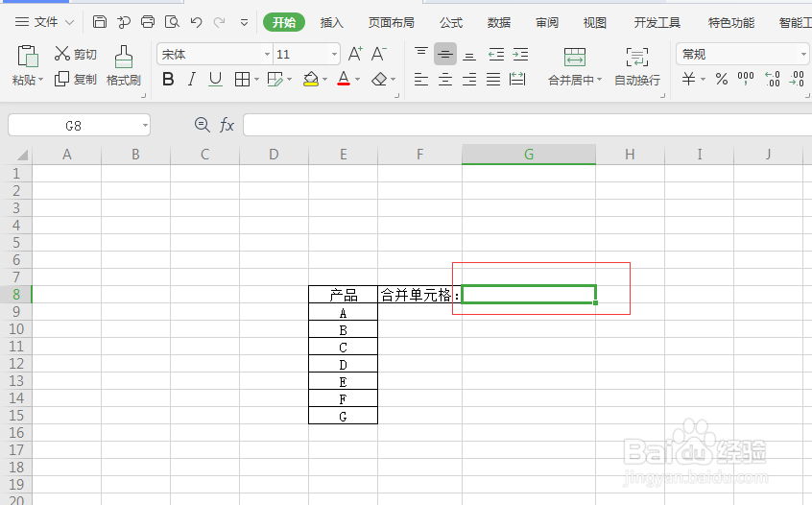Switch to the 视图 tab
This screenshot has height=505, width=812.
(594, 22)
